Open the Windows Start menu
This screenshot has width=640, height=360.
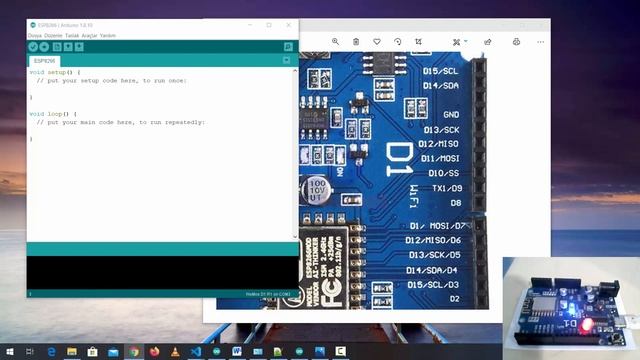[10, 351]
